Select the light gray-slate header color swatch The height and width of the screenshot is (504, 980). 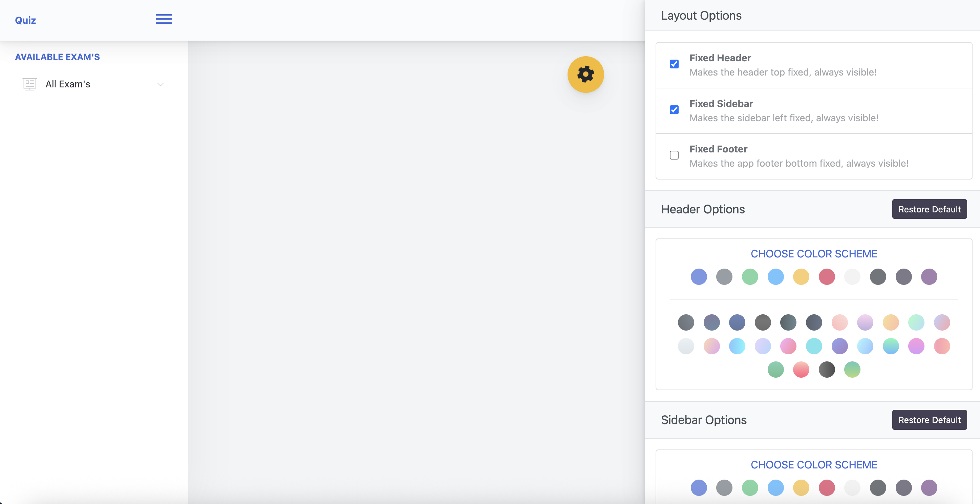point(724,277)
